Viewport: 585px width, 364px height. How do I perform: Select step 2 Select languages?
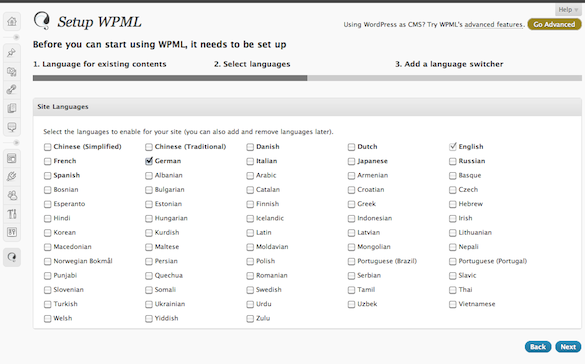[x=252, y=64]
